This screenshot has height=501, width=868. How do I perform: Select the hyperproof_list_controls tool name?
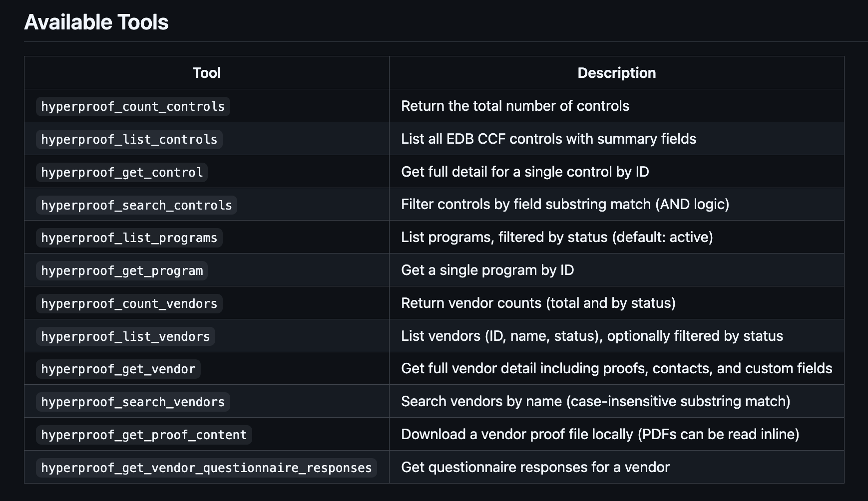[x=129, y=139]
